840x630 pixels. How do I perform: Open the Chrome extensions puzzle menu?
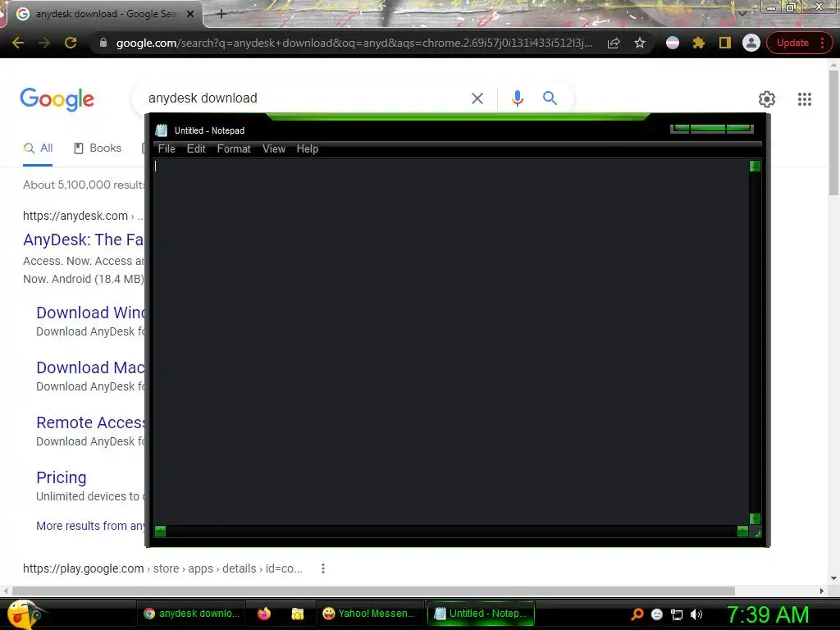click(x=699, y=43)
